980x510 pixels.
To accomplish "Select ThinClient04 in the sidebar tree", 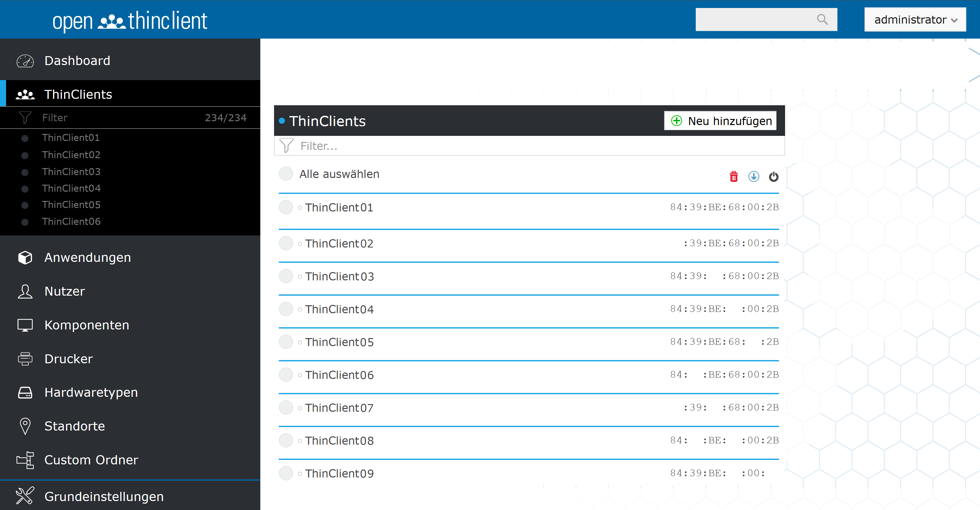I will pos(71,188).
